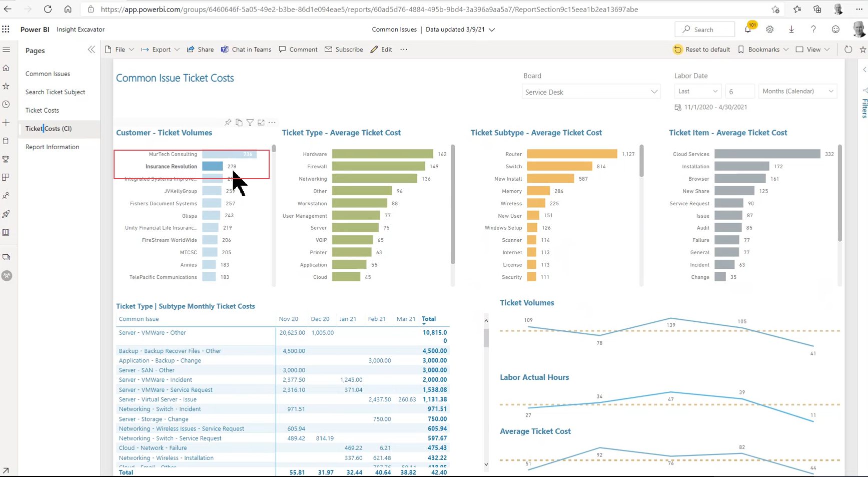Screen dimensions: 868x477
Task: Open the Export dropdown
Action: point(161,50)
